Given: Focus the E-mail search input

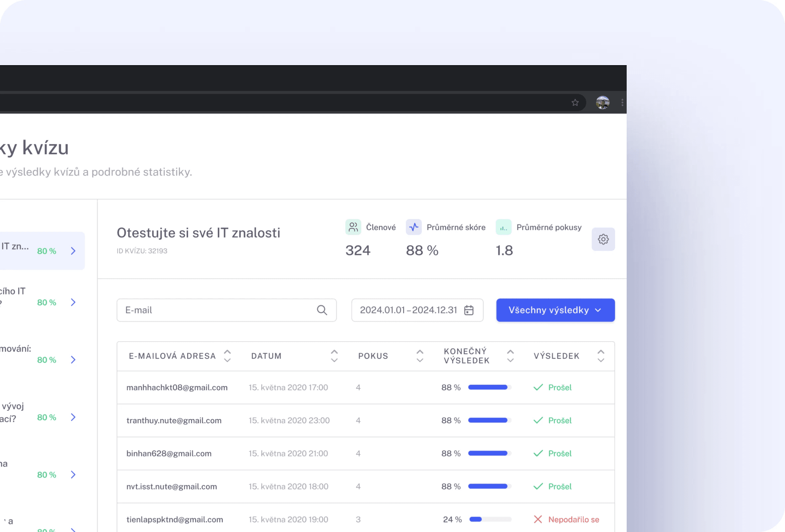Looking at the screenshot, I should 226,310.
